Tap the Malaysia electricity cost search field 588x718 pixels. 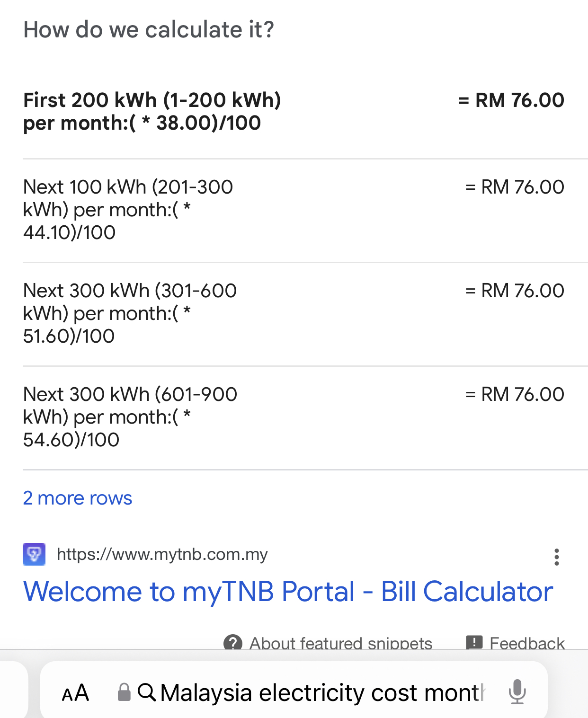tap(322, 693)
